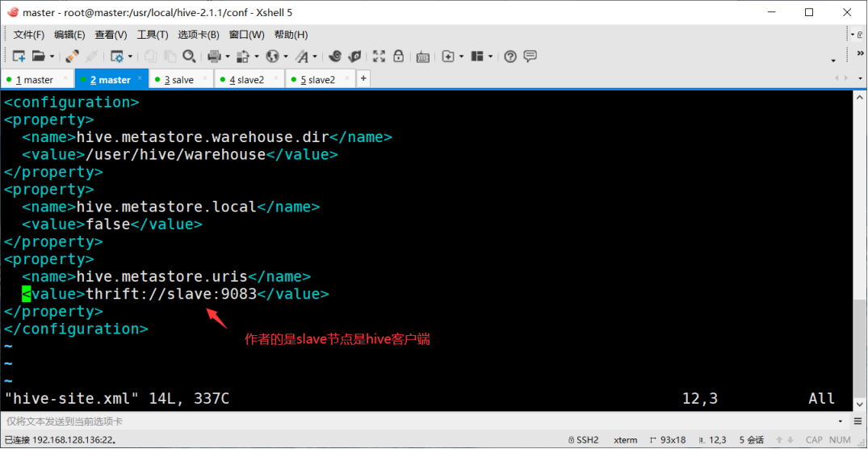Open the folder icon for sessions
This screenshot has width=868, height=449.
coord(38,56)
